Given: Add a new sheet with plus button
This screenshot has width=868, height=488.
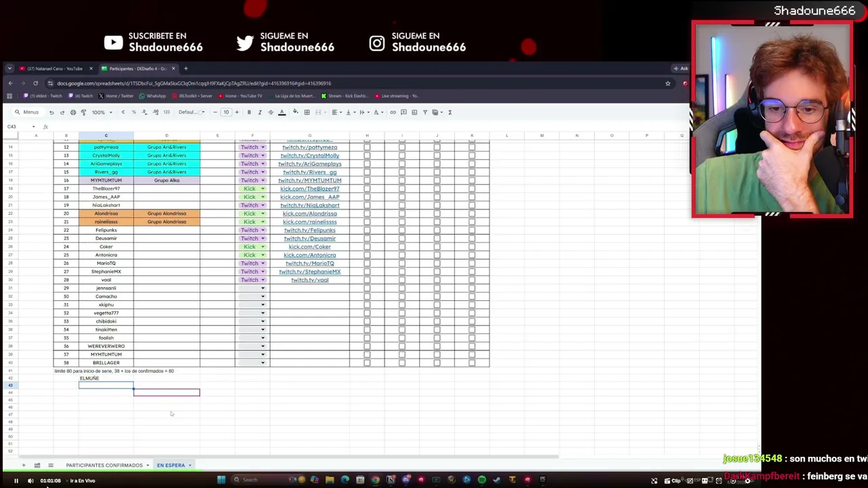Looking at the screenshot, I should click(23, 466).
